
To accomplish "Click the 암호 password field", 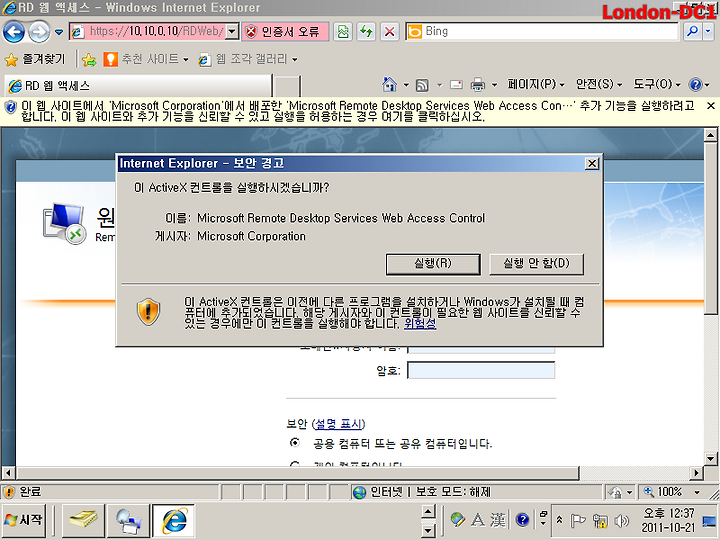I will tap(481, 370).
